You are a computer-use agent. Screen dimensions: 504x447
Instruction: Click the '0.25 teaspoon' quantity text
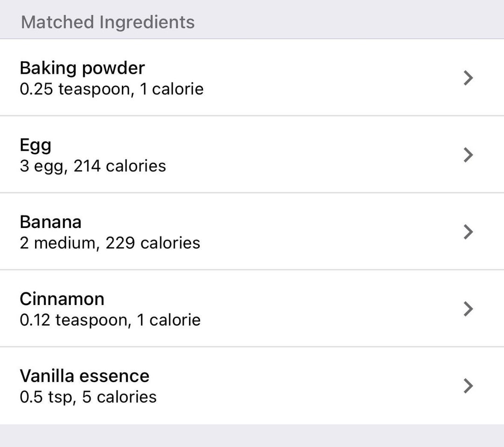pos(77,89)
